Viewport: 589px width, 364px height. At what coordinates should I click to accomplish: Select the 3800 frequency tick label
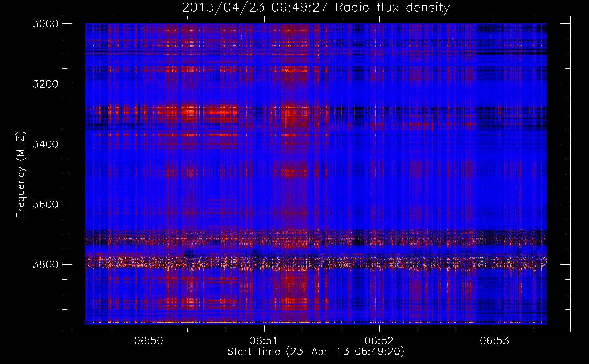point(46,264)
